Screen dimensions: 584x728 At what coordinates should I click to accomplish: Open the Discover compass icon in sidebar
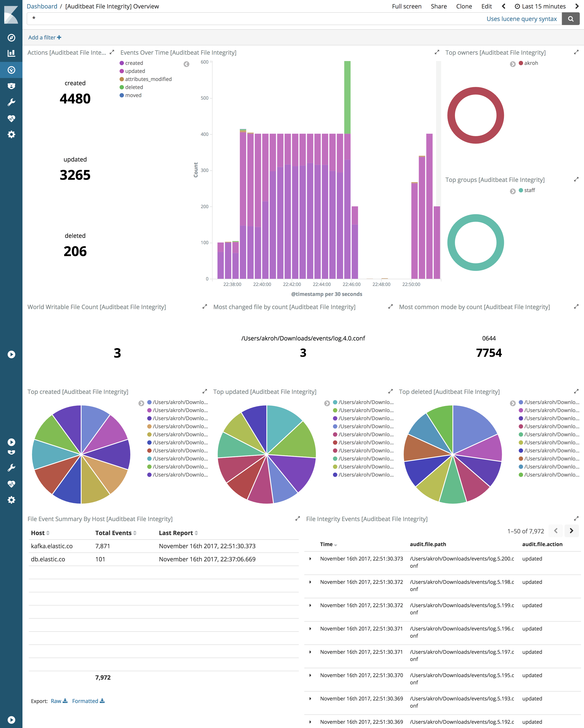point(11,38)
